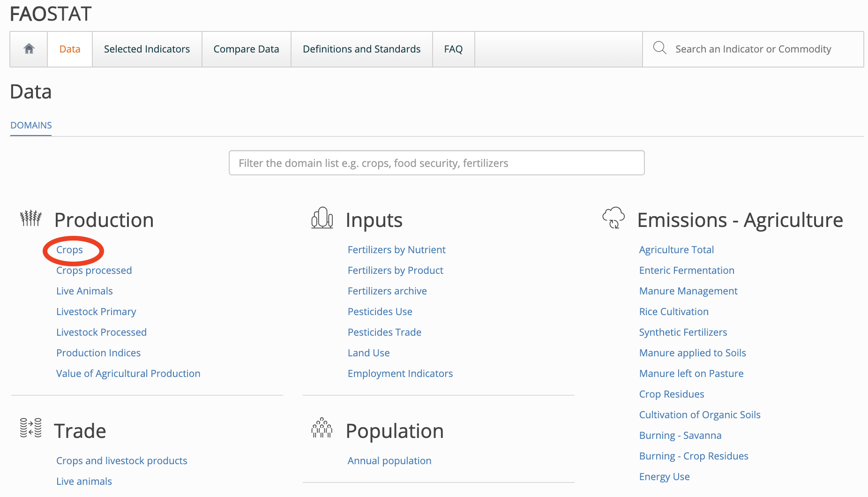Open Fertilizers by Nutrient link

click(x=396, y=250)
